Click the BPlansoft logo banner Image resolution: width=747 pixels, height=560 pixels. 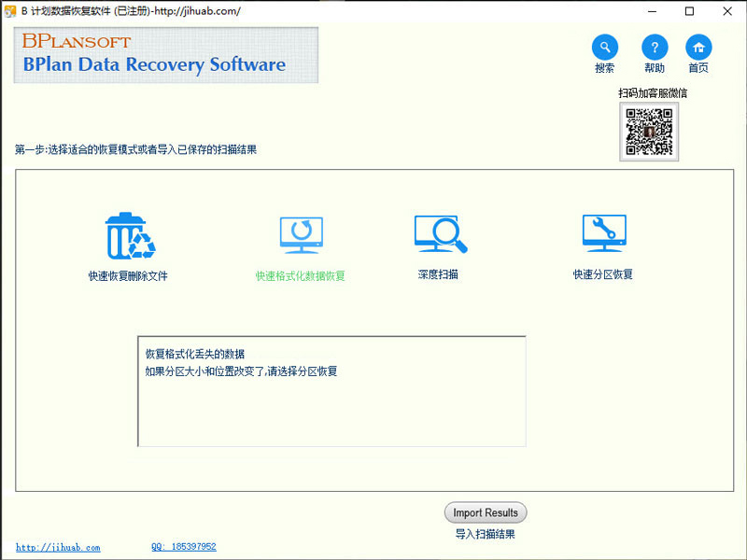pos(164,56)
